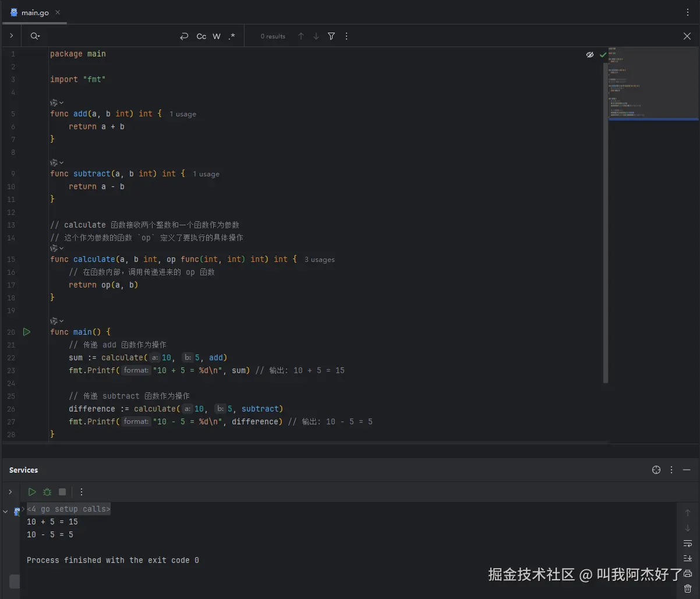Image resolution: width=700 pixels, height=599 pixels.
Task: Click 'package main' on line 1
Action: pos(78,54)
